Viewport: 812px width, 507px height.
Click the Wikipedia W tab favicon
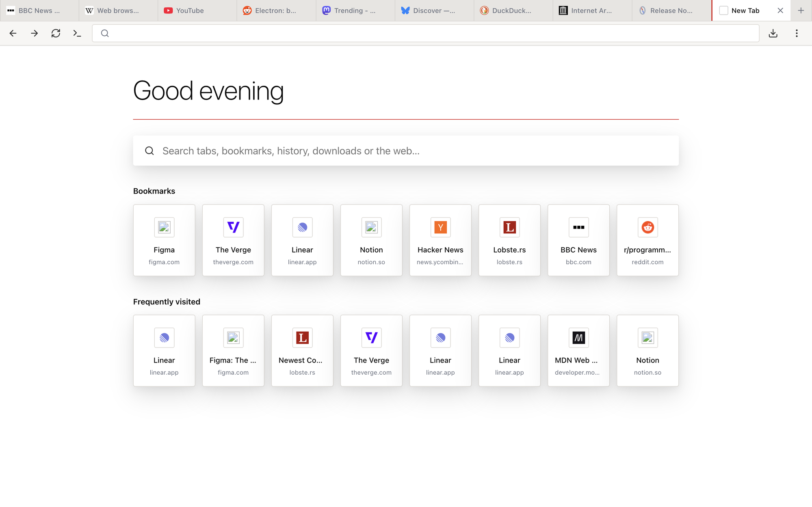[x=89, y=11]
